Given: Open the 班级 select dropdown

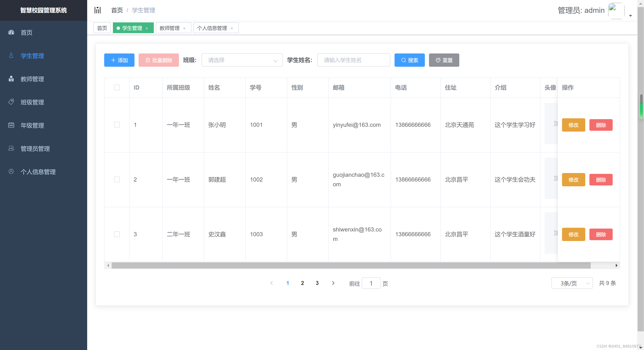Looking at the screenshot, I should [242, 60].
